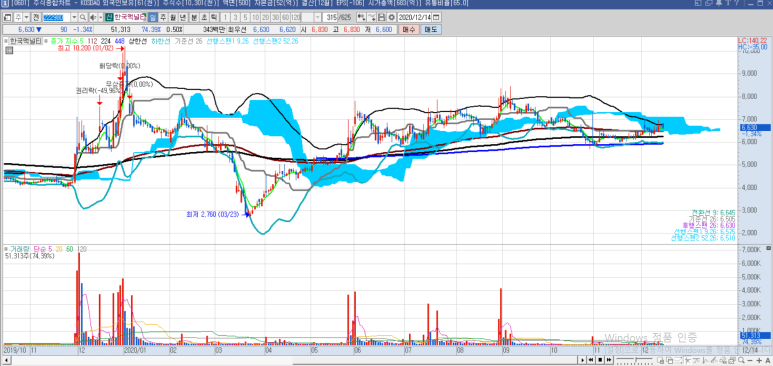Zoom in chart with plus icon
The height and width of the screenshot is (366, 773).
click(x=759, y=360)
